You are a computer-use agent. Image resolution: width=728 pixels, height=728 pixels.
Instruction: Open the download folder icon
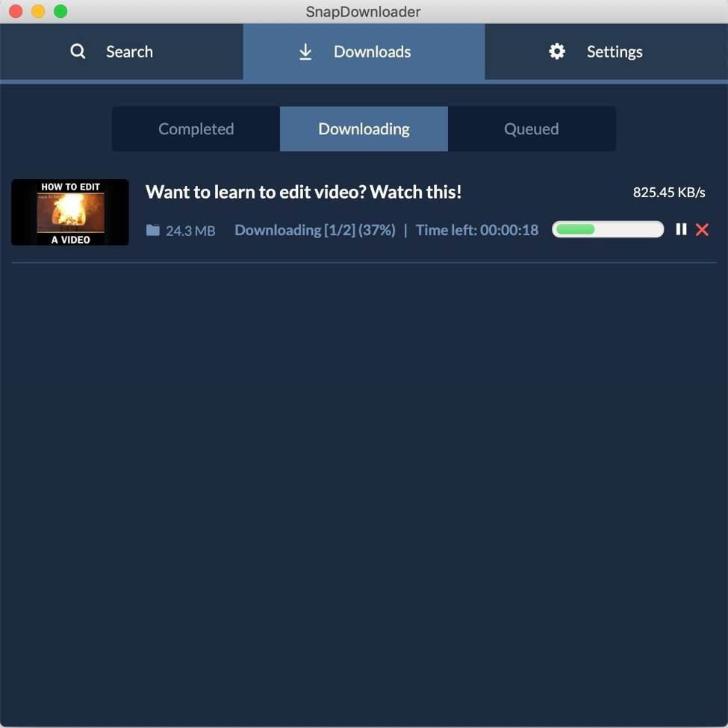153,230
